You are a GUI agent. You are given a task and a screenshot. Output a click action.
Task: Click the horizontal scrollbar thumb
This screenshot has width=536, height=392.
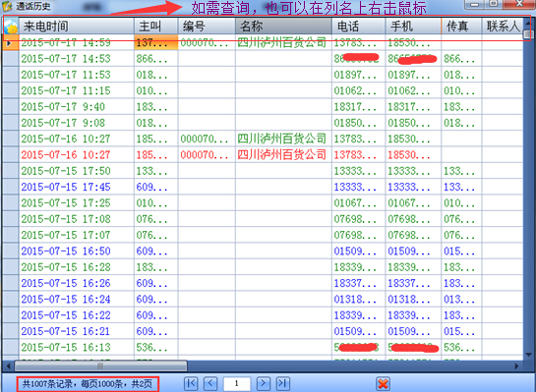coord(100,365)
